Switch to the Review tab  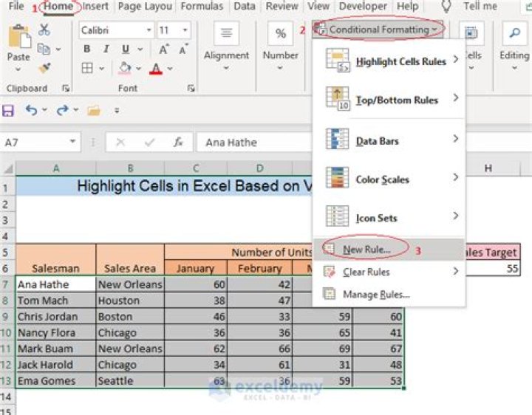tap(282, 6)
